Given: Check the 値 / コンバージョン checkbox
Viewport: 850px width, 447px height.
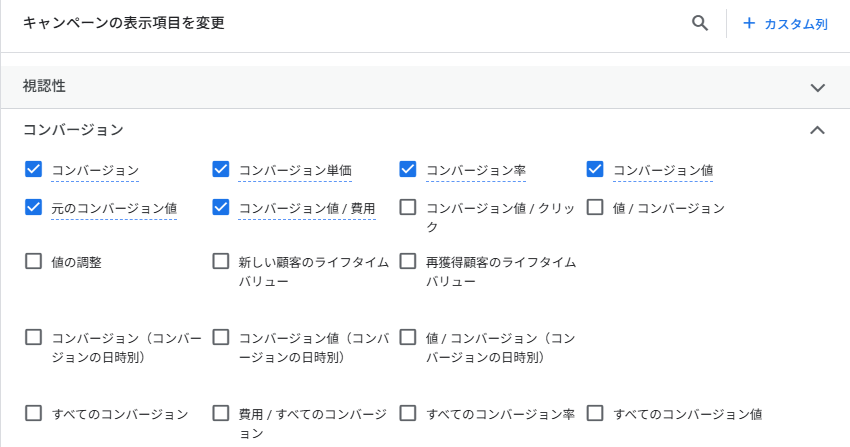Looking at the screenshot, I should pos(595,208).
